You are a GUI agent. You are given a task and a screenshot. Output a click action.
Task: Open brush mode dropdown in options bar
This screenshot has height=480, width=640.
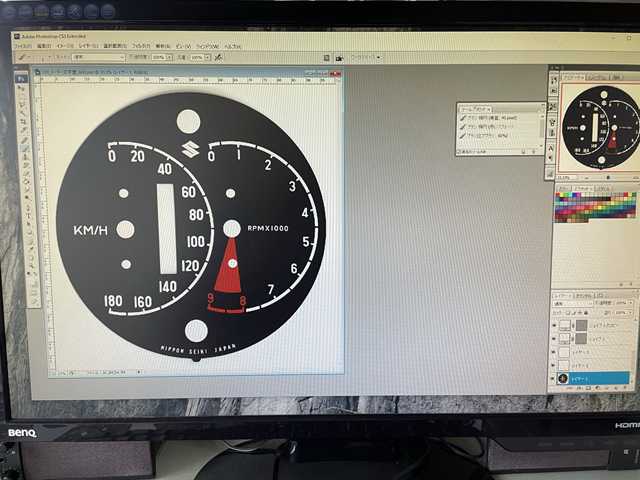98,57
